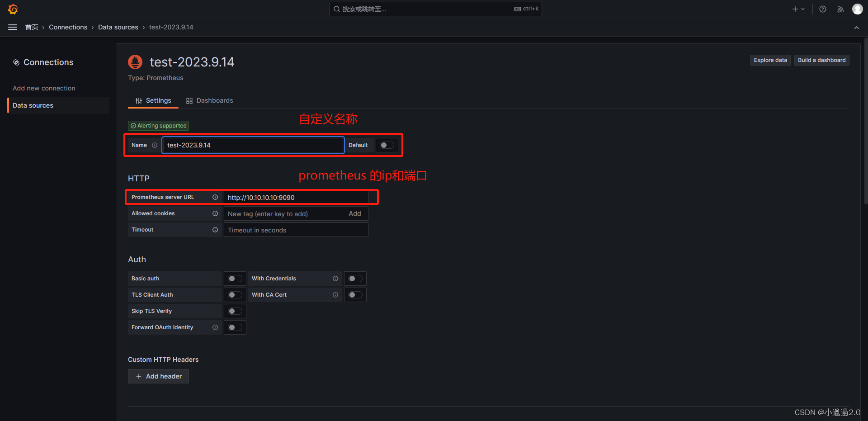Click the Prometheus flame logo
Viewport: 868px width, 421px height.
point(135,62)
